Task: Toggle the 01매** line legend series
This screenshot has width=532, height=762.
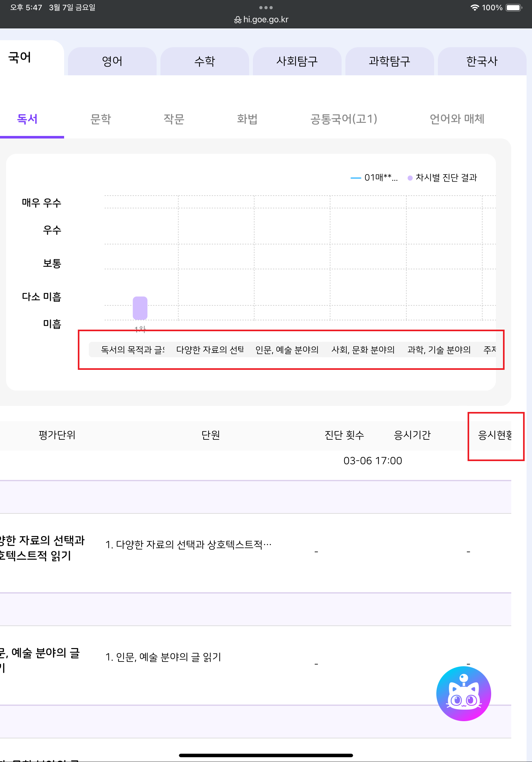Action: 374,177
